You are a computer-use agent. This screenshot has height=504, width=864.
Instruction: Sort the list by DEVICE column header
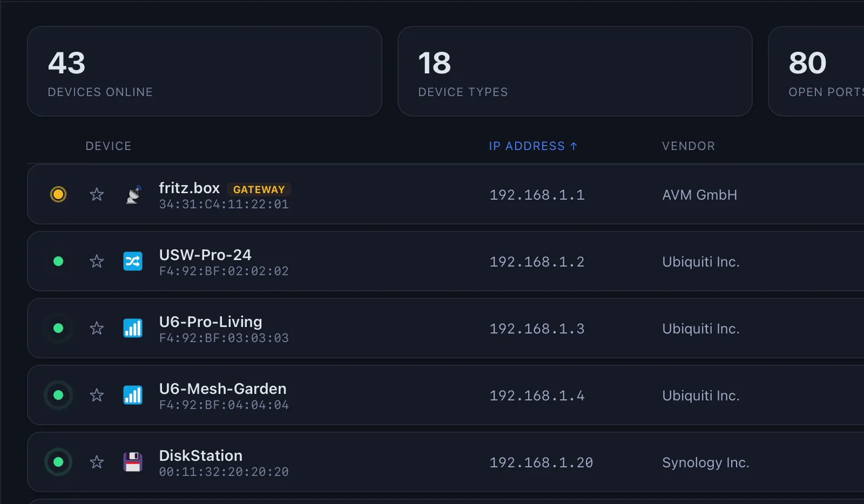tap(109, 146)
